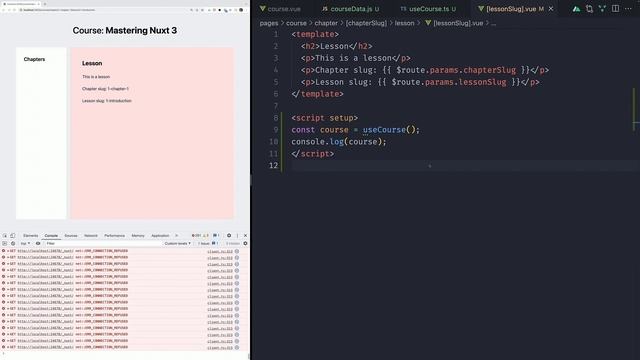Click the '1 Issue' link in console toolbar
Image resolution: width=640 pixels, height=360 pixels.
coord(207,243)
